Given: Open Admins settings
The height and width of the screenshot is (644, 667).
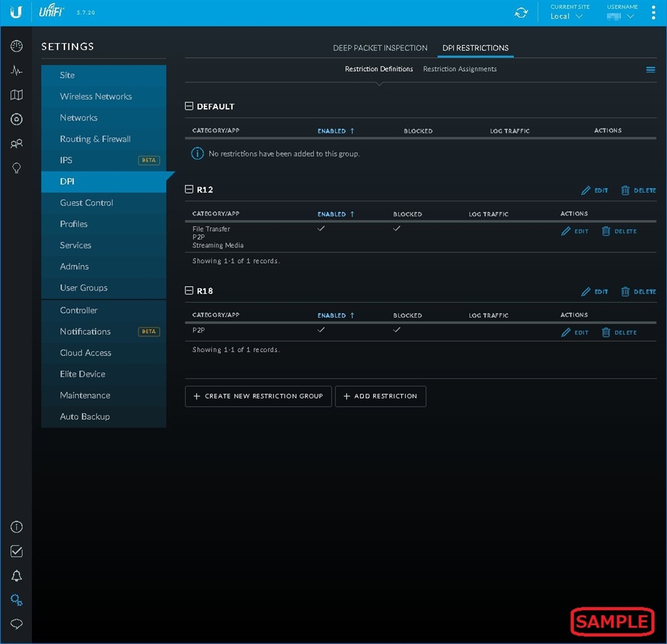Looking at the screenshot, I should click(x=104, y=267).
